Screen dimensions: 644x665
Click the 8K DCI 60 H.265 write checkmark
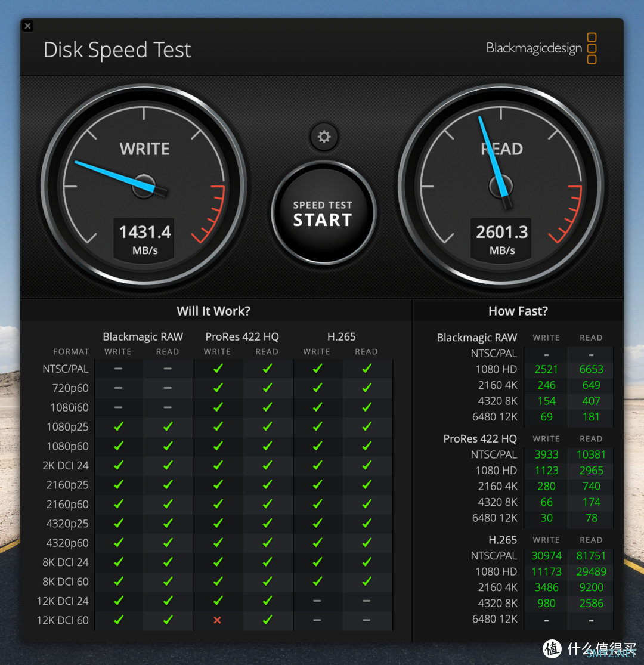click(317, 581)
